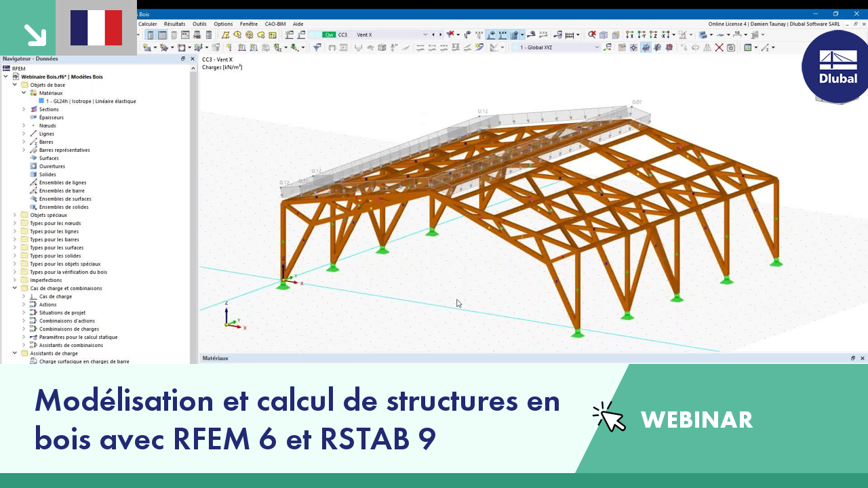The height and width of the screenshot is (488, 868).
Task: Open the new model icon in toolbar
Action: [x=139, y=35]
